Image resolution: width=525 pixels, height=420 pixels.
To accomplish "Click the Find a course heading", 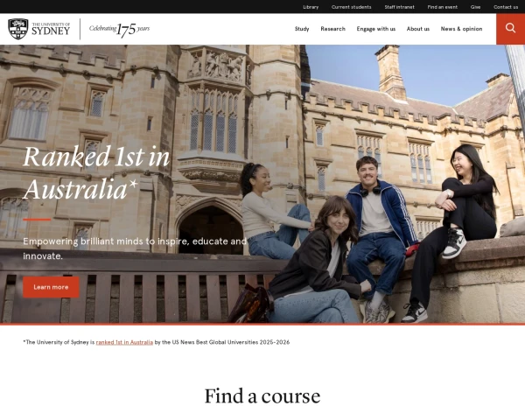I will (x=262, y=396).
